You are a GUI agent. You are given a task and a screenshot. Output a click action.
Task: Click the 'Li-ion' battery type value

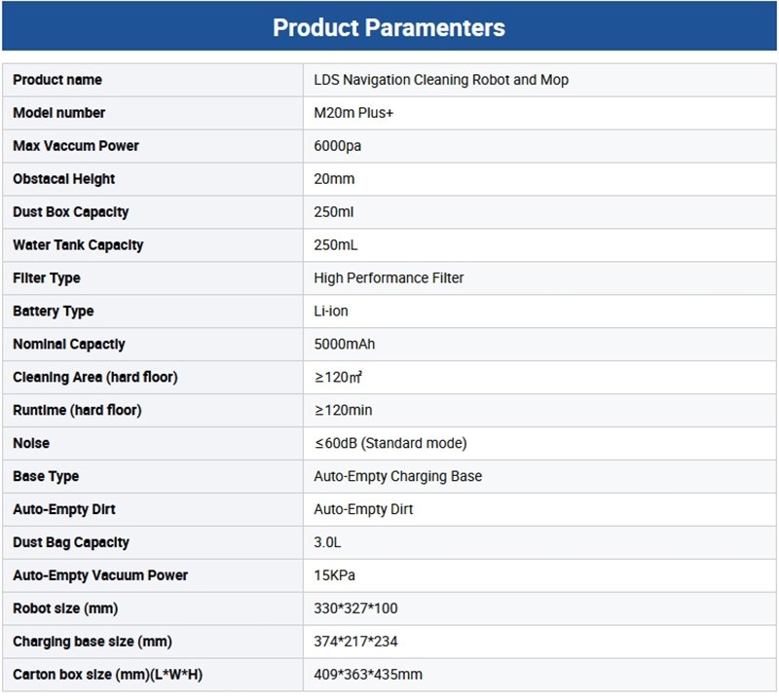click(x=331, y=312)
